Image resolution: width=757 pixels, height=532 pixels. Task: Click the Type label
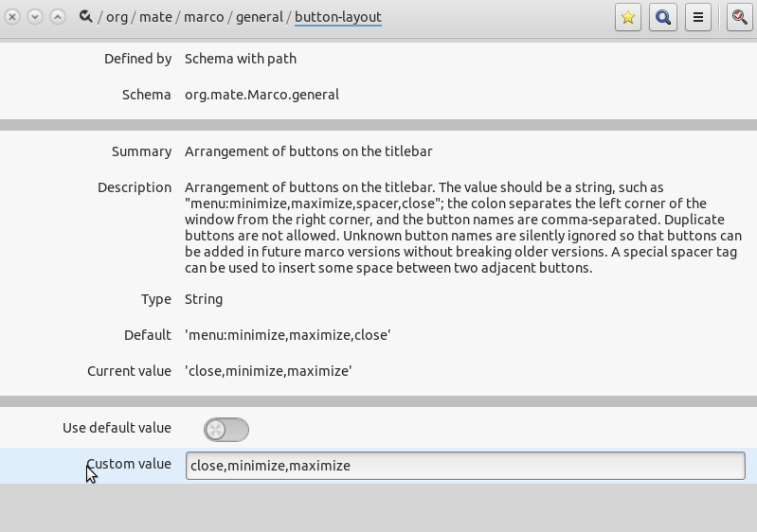click(156, 299)
